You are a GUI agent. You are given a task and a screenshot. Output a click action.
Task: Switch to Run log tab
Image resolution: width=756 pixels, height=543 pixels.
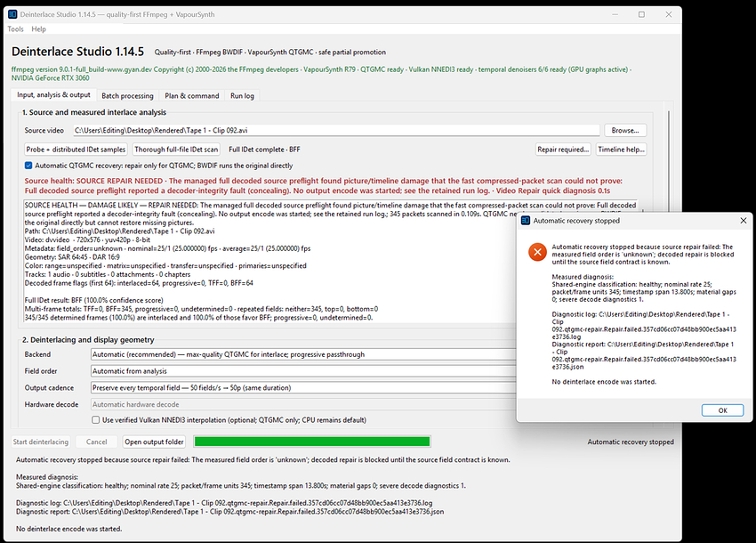point(242,96)
